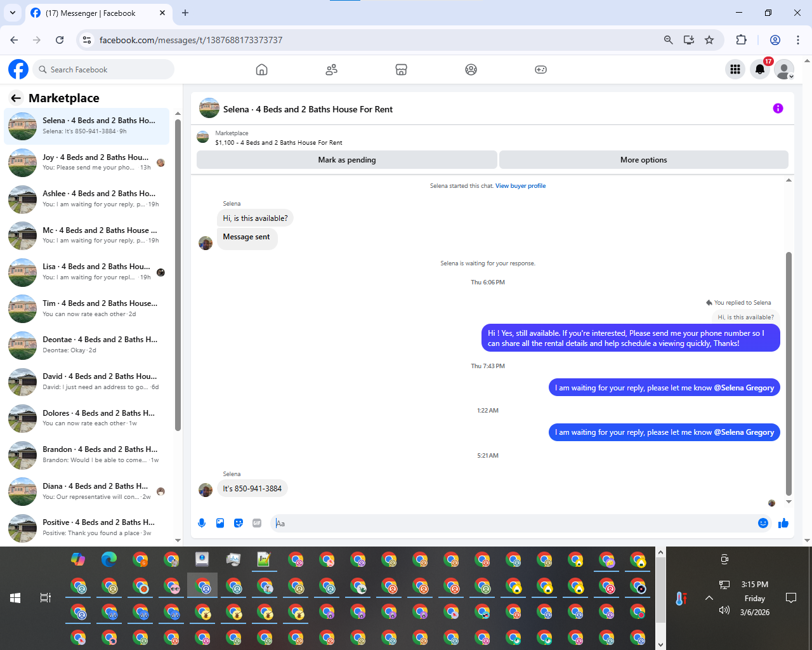Open the Brandon conversation in the list

(x=87, y=454)
